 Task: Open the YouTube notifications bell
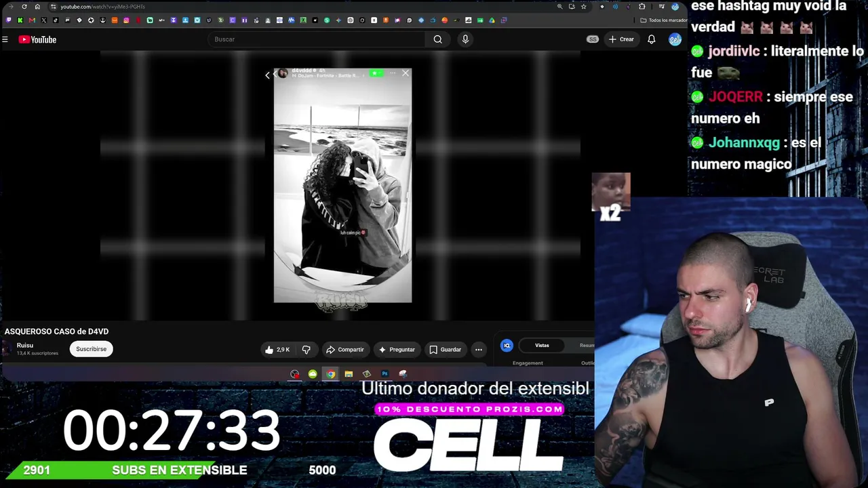(652, 39)
